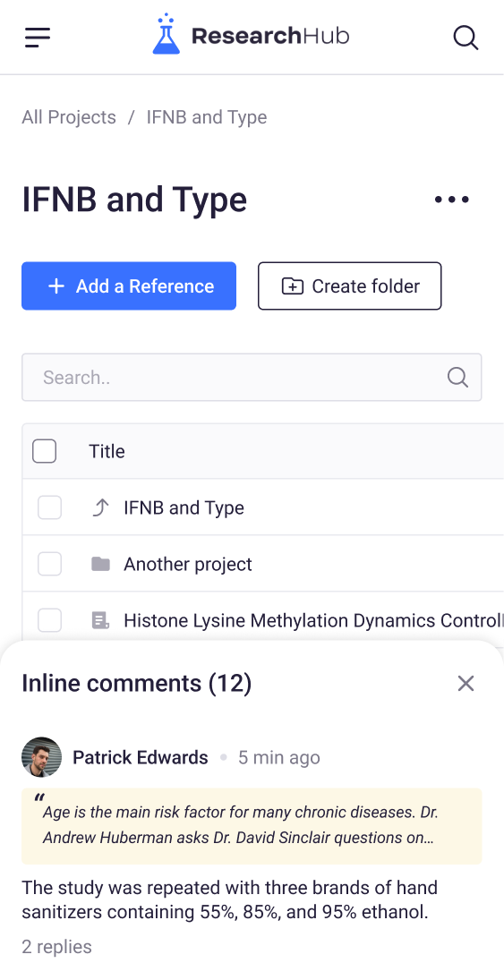Viewport: 504px width, 980px height.
Task: Click the up-arrow icon beside IFNB and Type
Action: click(x=100, y=507)
